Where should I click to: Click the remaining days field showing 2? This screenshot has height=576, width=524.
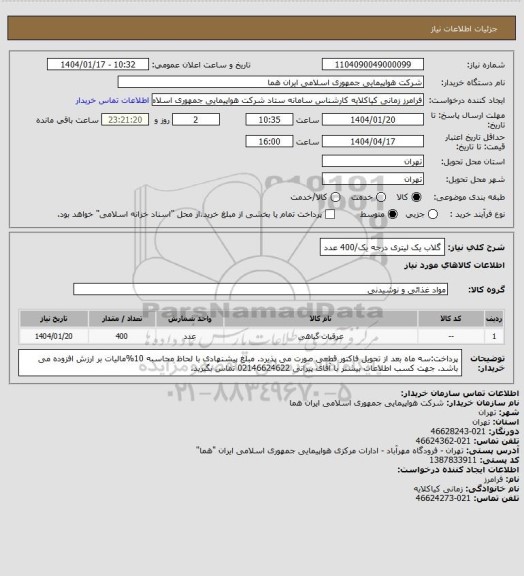point(196,120)
